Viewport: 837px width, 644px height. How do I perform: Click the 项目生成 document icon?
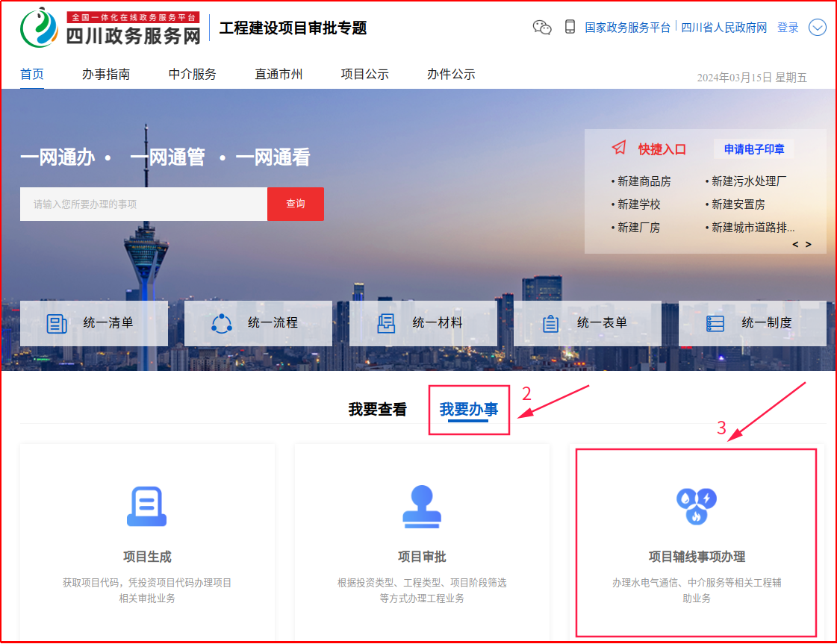coord(146,507)
